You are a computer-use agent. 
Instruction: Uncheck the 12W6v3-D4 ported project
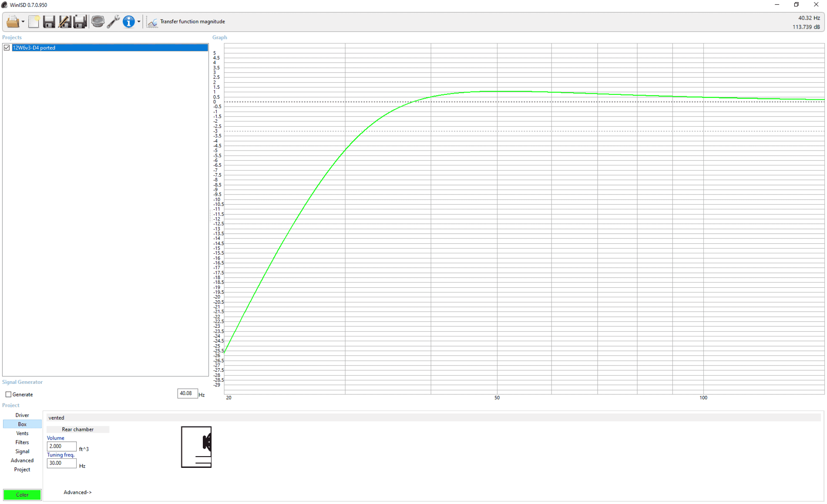(7, 47)
